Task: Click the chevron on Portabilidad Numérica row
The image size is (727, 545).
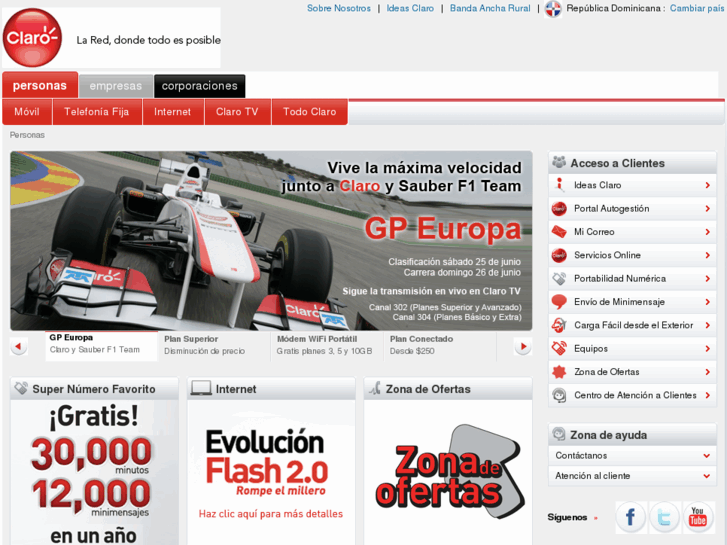Action: pos(708,279)
